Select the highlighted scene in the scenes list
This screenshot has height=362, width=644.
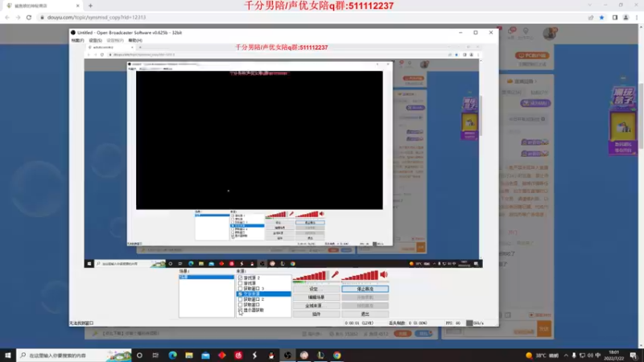(x=207, y=277)
